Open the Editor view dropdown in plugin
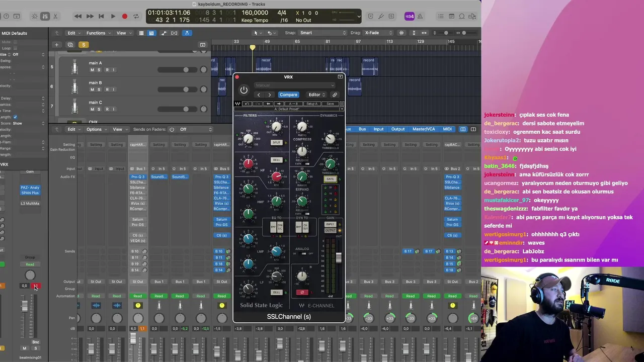The width and height of the screenshot is (644, 362). point(316,95)
